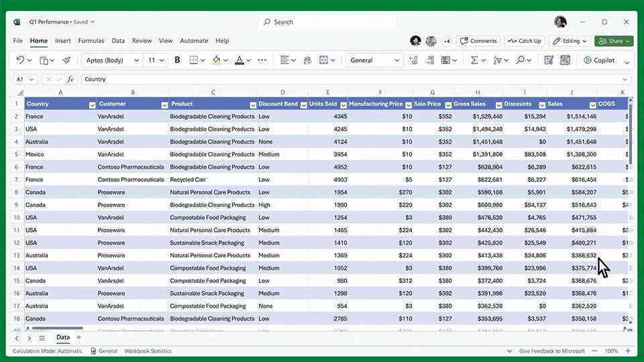Click the AutoSum sigma icon
This screenshot has width=644, height=362.
pos(474,60)
